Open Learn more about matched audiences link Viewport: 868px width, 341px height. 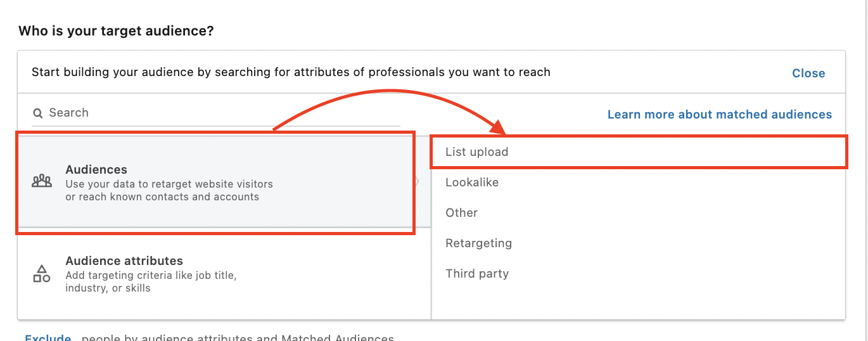coord(720,115)
